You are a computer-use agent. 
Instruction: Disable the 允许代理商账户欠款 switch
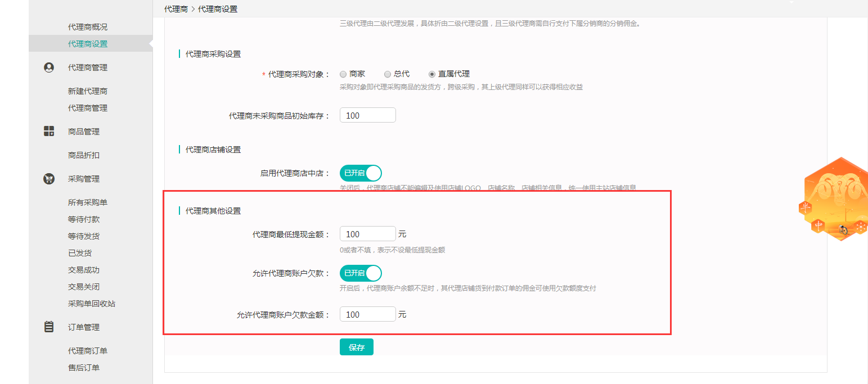361,273
